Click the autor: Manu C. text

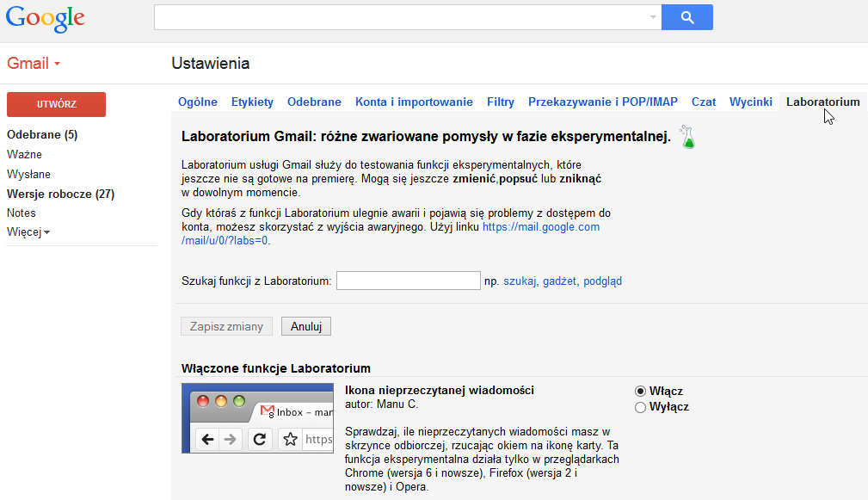point(381,404)
